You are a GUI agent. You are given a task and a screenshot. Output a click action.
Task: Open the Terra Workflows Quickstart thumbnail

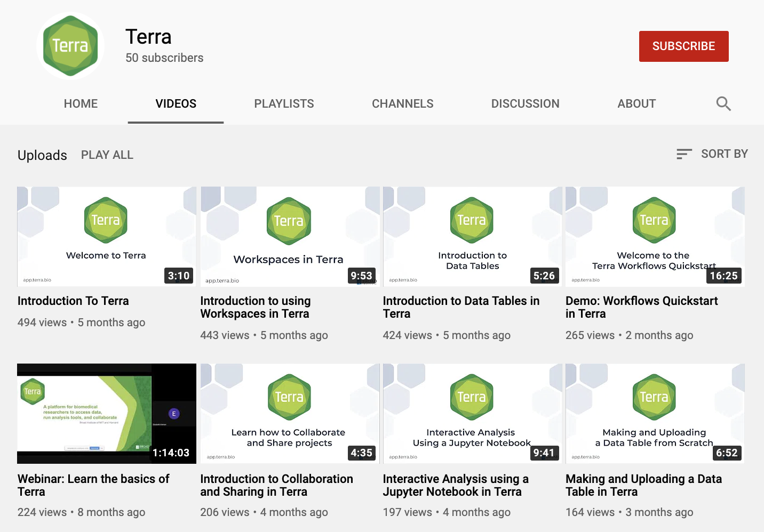[x=655, y=237]
